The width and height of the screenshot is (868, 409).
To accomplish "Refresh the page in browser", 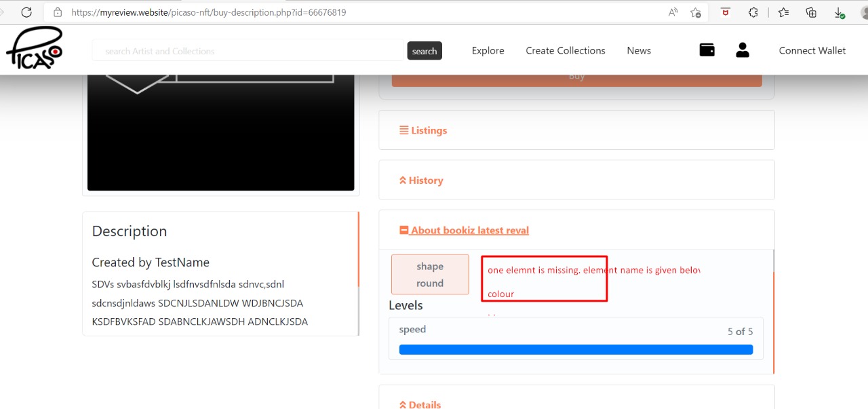I will click(x=26, y=12).
